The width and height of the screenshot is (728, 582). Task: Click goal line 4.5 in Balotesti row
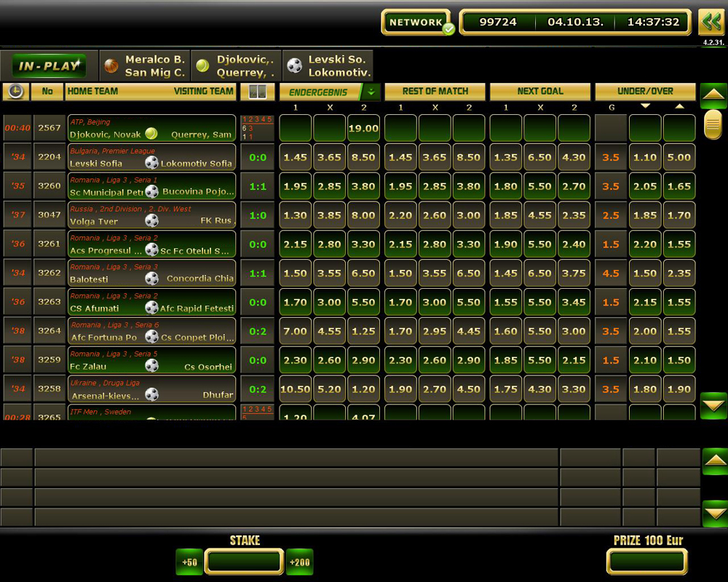(611, 273)
